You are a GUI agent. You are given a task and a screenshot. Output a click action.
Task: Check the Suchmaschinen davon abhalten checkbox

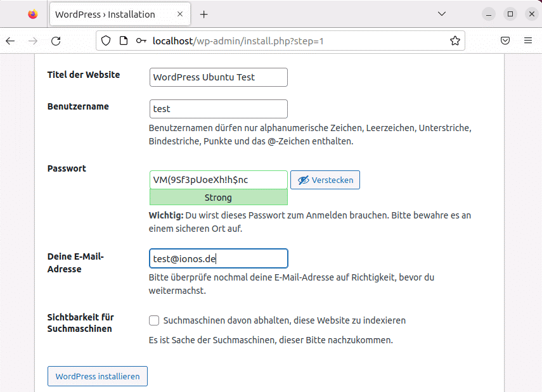click(154, 320)
